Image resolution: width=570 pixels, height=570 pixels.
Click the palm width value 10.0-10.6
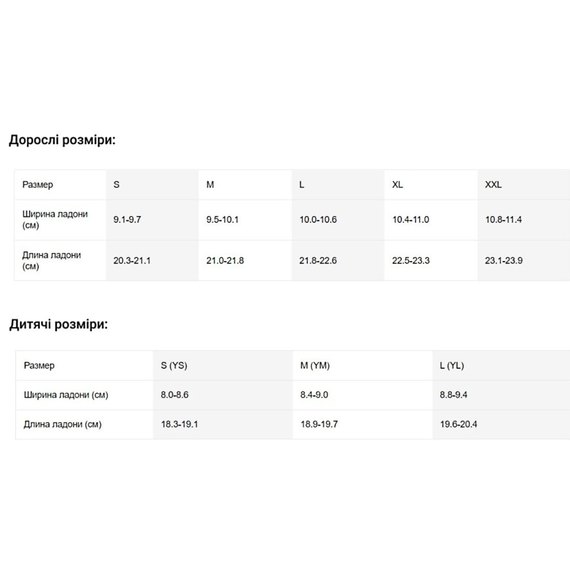(318, 220)
